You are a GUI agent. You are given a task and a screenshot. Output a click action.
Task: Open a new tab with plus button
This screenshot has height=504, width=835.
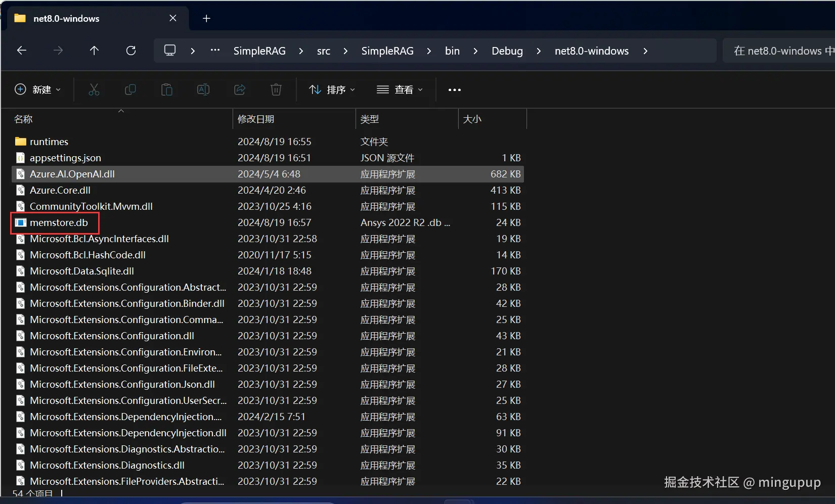[x=206, y=19]
